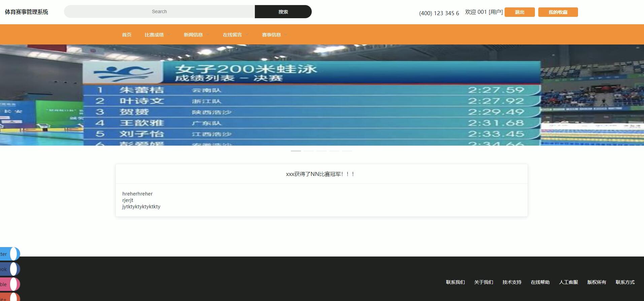Click the 体育赛事管理系统 site title
This screenshot has height=301, width=644.
point(27,12)
